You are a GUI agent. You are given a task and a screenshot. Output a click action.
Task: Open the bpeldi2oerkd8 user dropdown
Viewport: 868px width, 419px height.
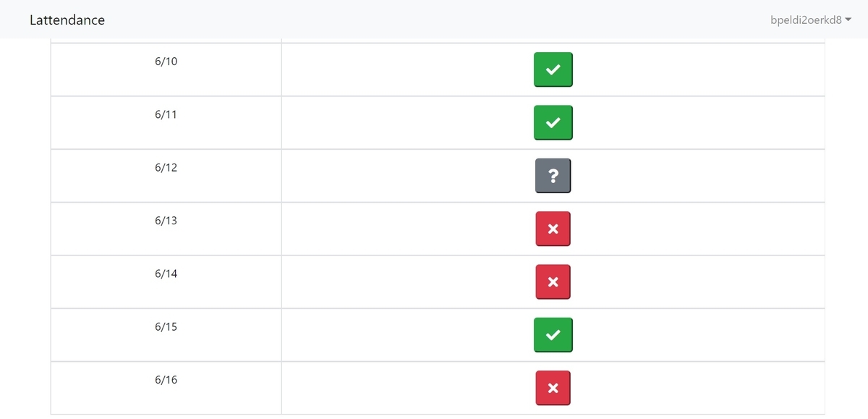pos(810,20)
